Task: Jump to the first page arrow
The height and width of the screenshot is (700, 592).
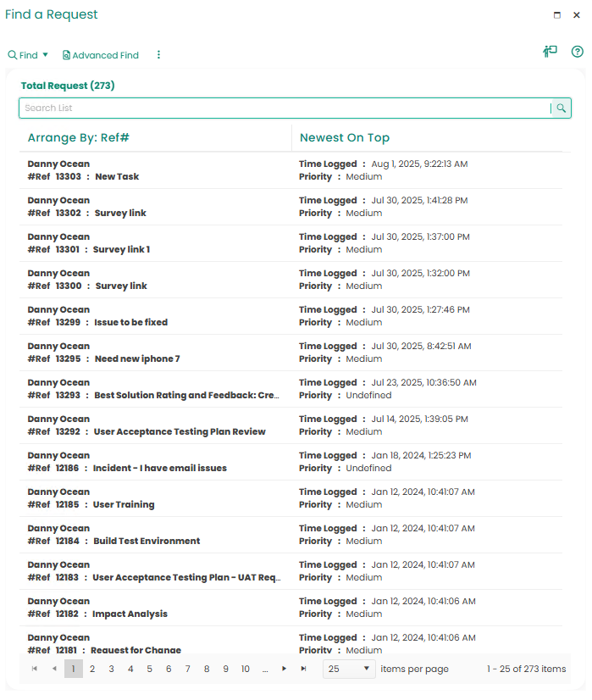Action: (x=35, y=669)
